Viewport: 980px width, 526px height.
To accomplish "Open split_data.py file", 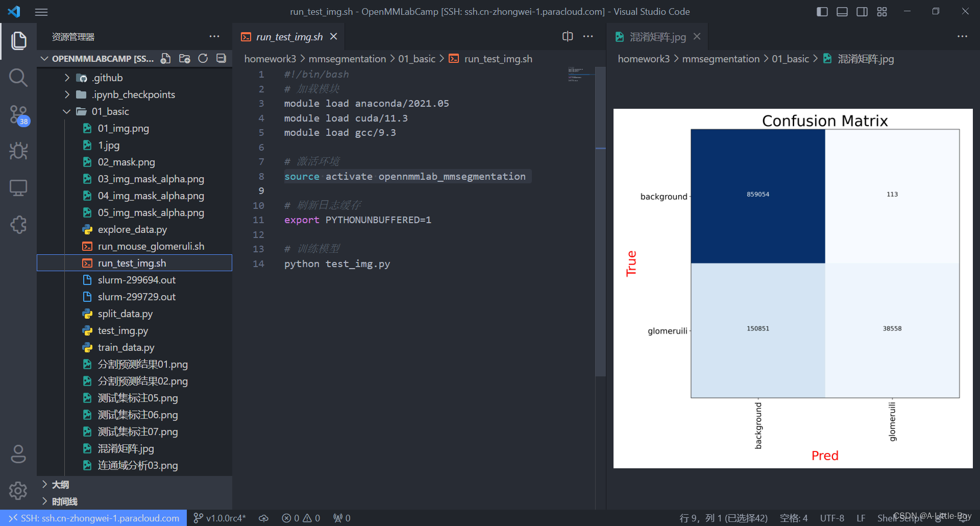I will coord(134,314).
